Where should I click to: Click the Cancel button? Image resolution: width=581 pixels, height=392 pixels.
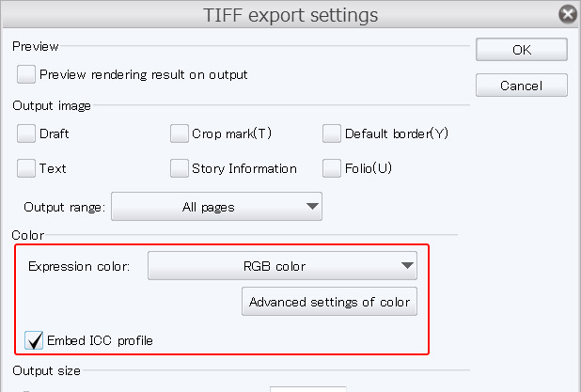pos(521,86)
